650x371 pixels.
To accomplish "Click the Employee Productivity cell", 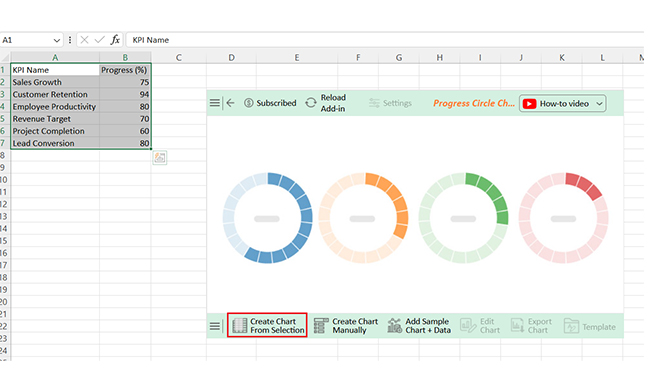I will tap(55, 107).
